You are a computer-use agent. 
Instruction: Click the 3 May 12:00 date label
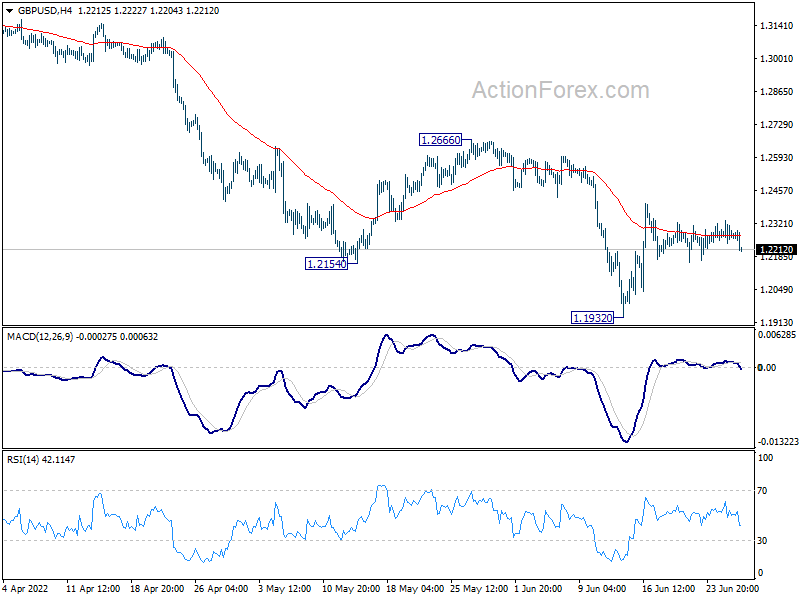[284, 589]
